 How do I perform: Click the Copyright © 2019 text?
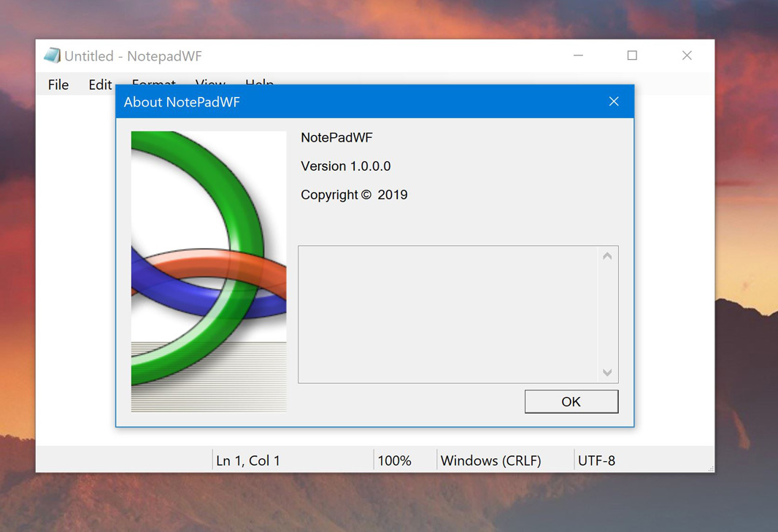354,195
